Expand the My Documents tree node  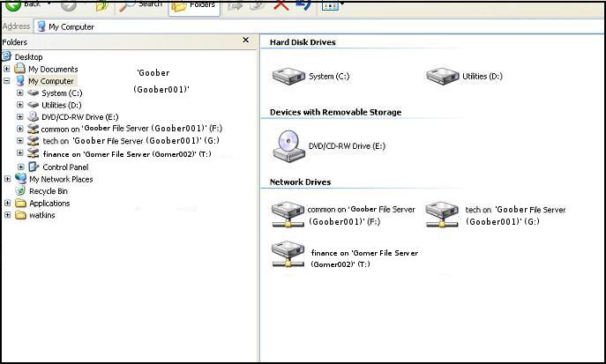[7, 69]
